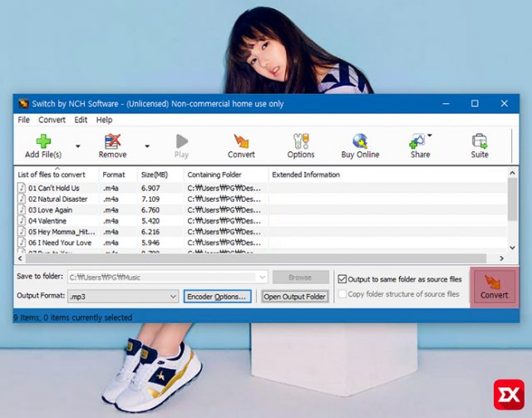The height and width of the screenshot is (418, 532).
Task: Click the music note icon of 03 Love Again
Action: (x=22, y=209)
